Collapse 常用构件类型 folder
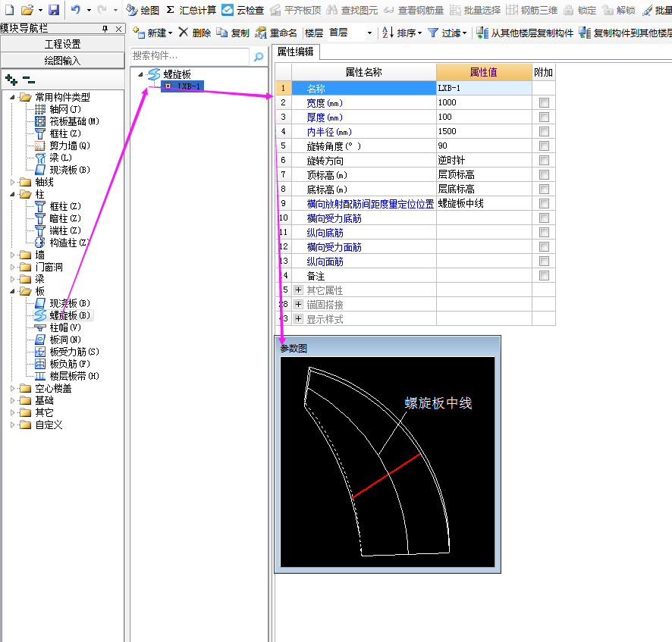The width and height of the screenshot is (672, 642). (12, 97)
